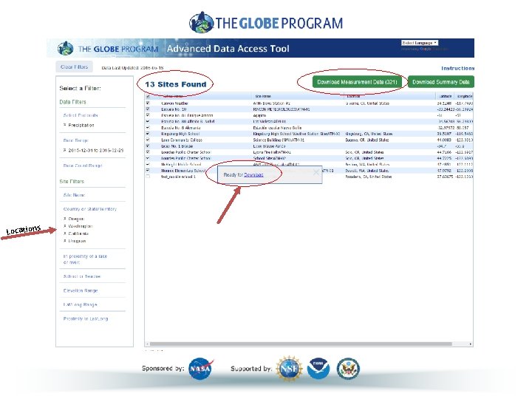
Task: Click the 'Everett, WA, United States' location cell
Action: click(x=366, y=171)
